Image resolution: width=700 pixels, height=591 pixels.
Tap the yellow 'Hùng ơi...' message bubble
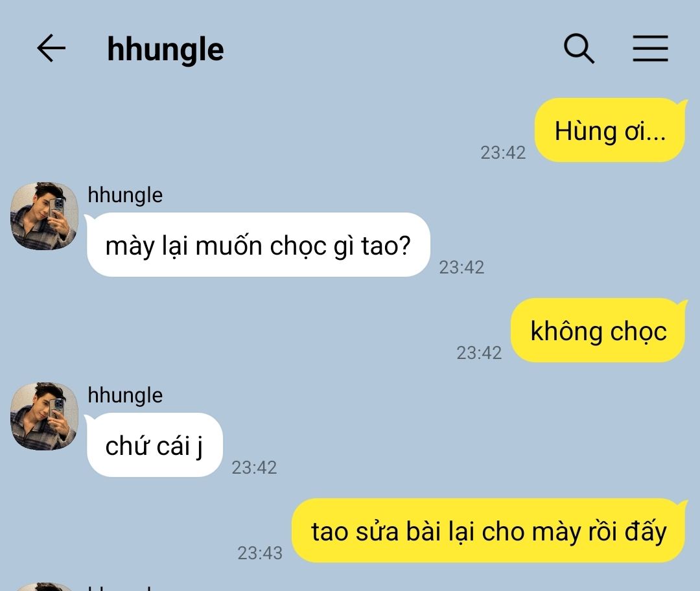pos(609,130)
